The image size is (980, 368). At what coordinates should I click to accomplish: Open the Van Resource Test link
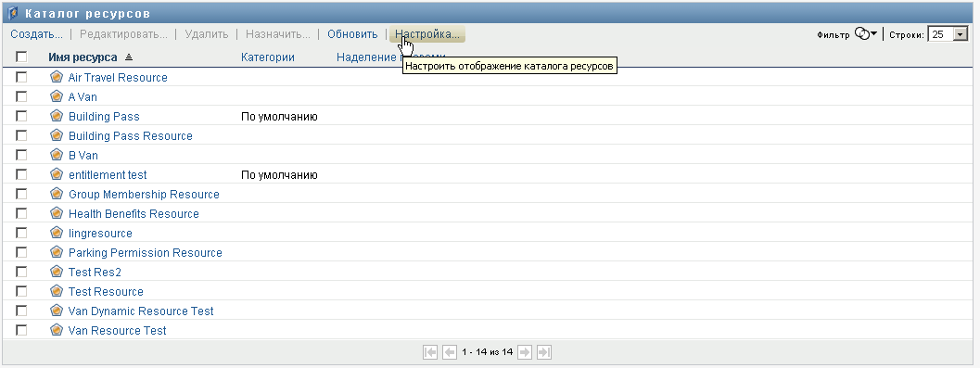coord(117,331)
